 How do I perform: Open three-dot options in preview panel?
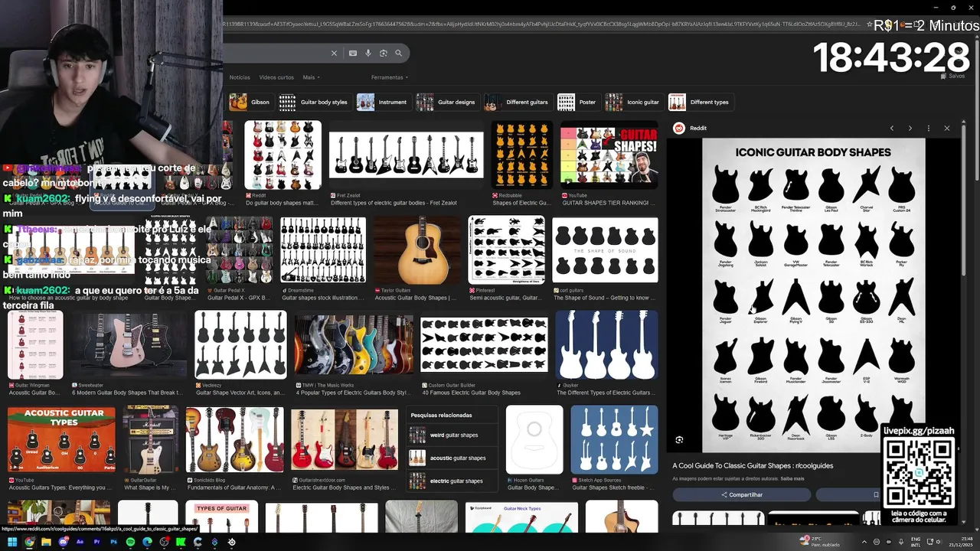click(928, 128)
